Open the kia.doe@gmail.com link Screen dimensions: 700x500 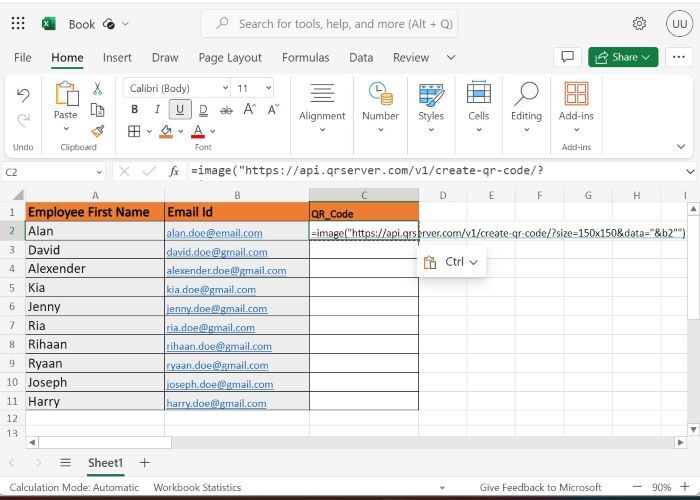(x=211, y=289)
